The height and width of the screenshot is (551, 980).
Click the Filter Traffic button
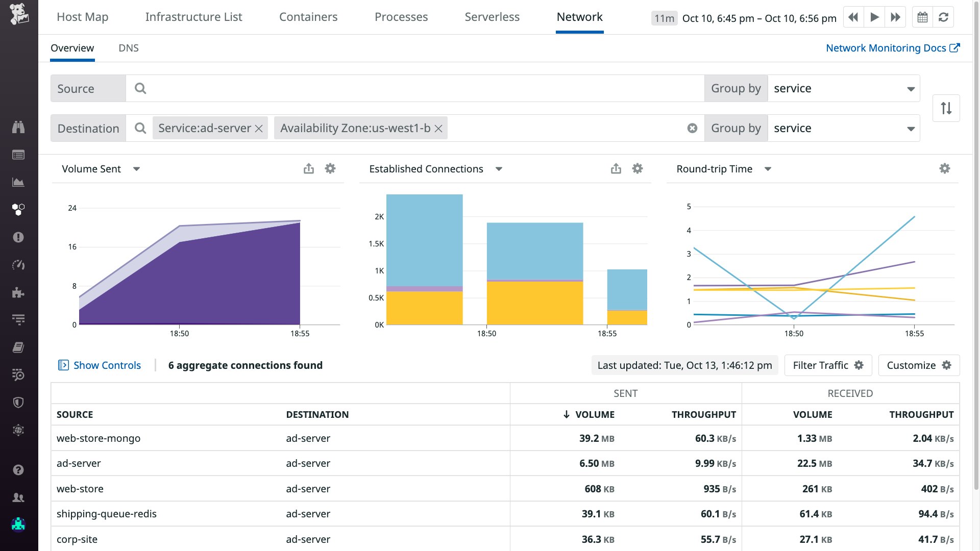click(x=828, y=365)
